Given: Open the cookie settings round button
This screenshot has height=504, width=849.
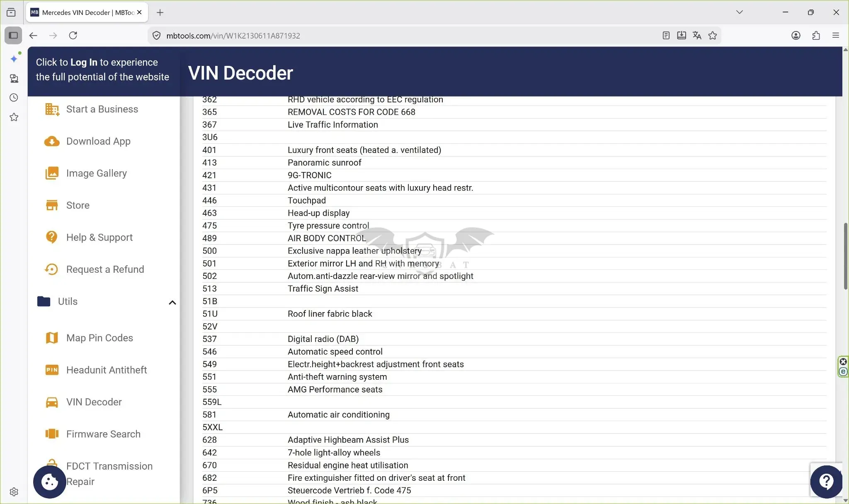Looking at the screenshot, I should (x=50, y=482).
